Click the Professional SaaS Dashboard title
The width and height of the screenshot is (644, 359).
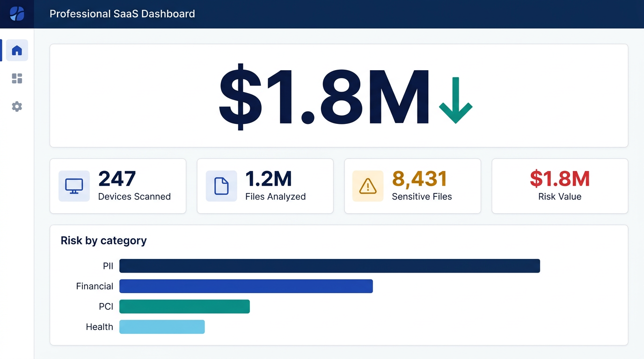tap(122, 14)
